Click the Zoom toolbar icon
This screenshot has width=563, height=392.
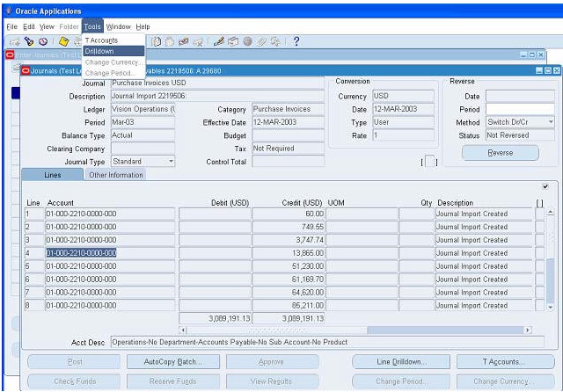point(232,41)
